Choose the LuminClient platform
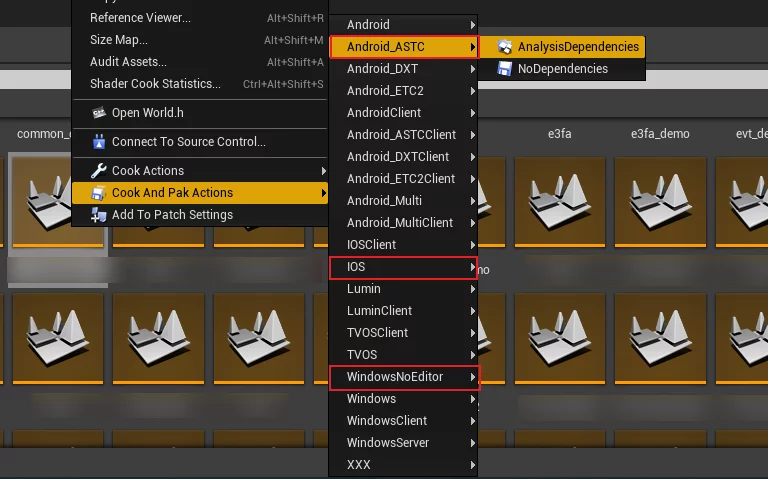Image resolution: width=768 pixels, height=479 pixels. click(x=379, y=311)
